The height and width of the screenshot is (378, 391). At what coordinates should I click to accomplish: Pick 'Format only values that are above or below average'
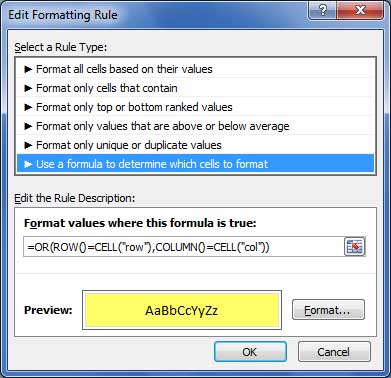195,126
